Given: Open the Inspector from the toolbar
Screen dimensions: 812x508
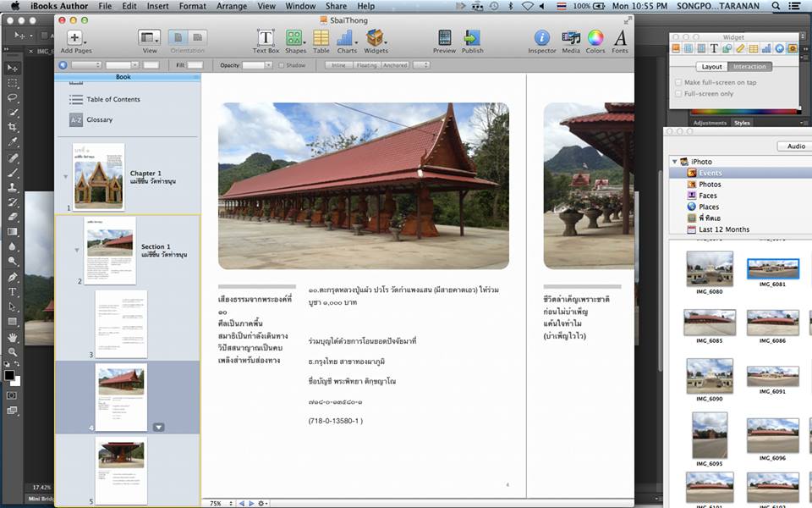Looking at the screenshot, I should click(x=541, y=38).
